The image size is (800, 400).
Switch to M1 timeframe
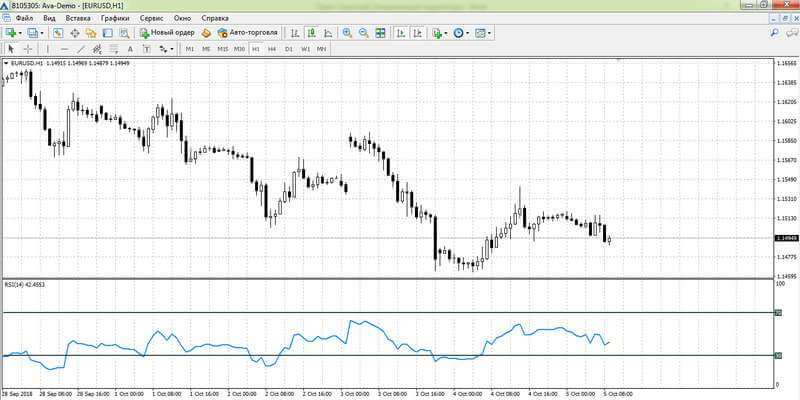point(190,49)
